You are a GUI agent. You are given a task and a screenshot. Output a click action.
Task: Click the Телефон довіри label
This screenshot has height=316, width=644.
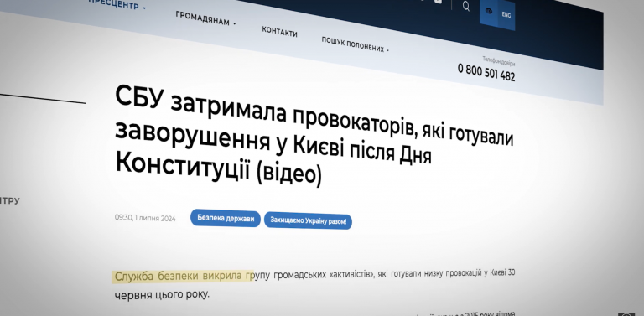499,61
